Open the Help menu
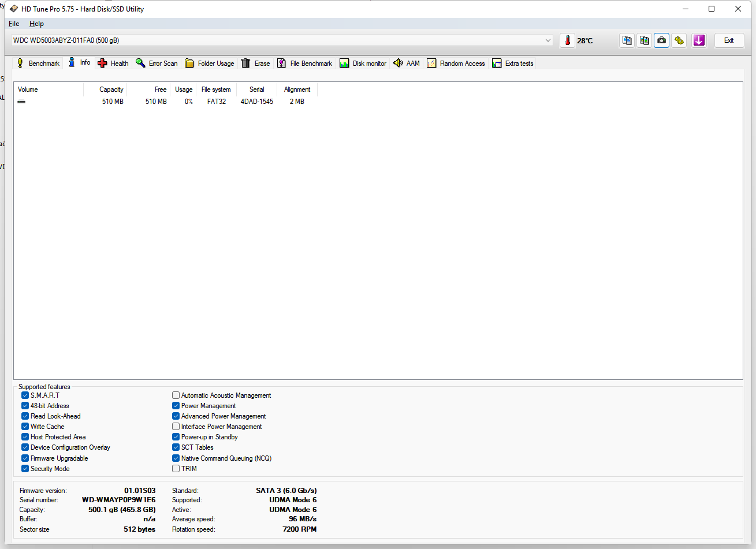 pyautogui.click(x=36, y=24)
